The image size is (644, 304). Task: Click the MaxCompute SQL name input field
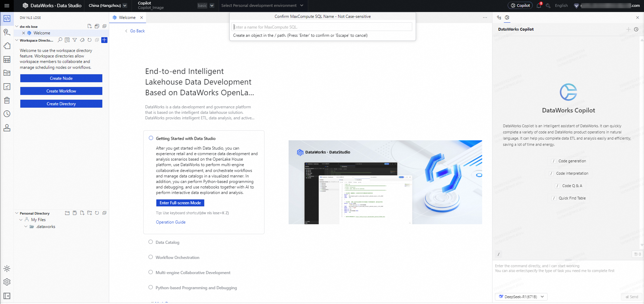coord(322,27)
